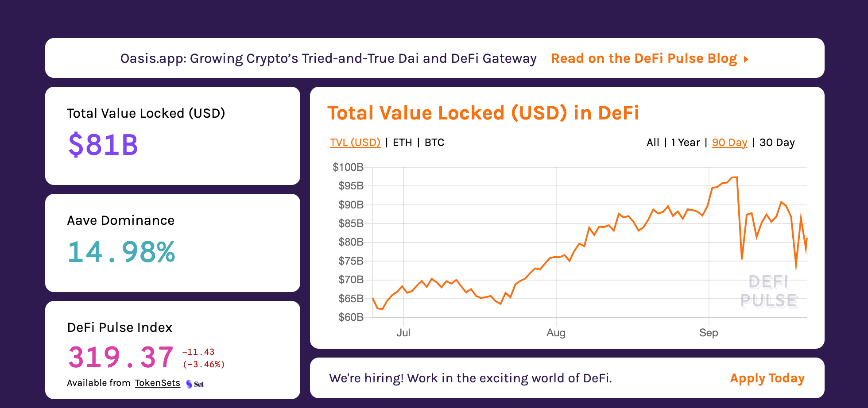868x408 pixels.
Task: Click the Oasis.app Dai gateway headline
Action: point(328,58)
